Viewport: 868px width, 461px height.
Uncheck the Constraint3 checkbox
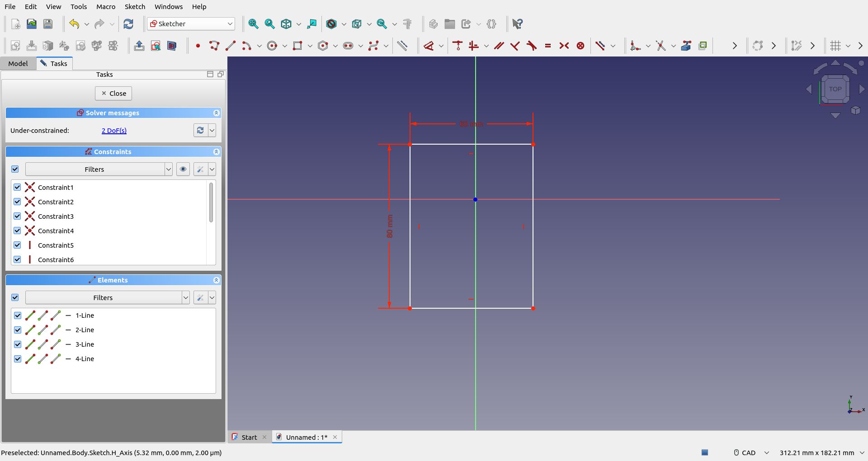[17, 216]
